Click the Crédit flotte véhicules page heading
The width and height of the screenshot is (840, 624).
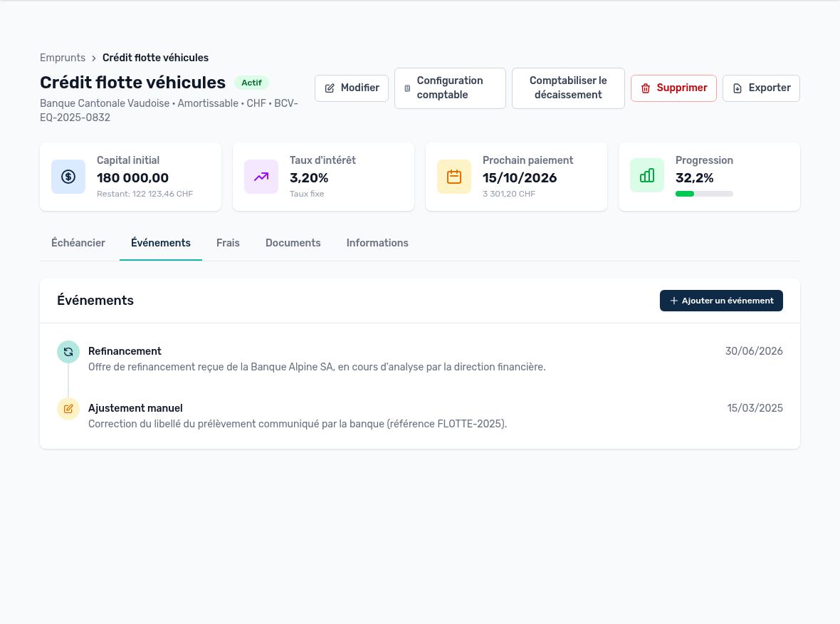(133, 83)
